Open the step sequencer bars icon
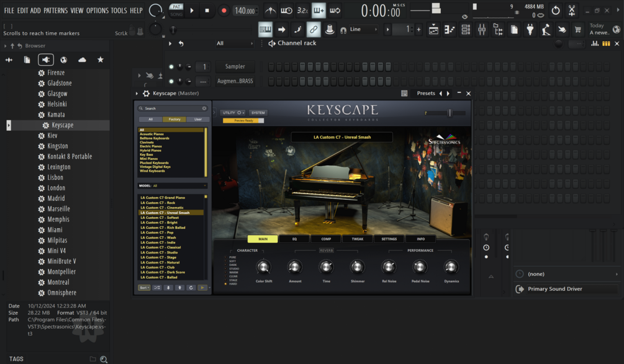 point(606,43)
